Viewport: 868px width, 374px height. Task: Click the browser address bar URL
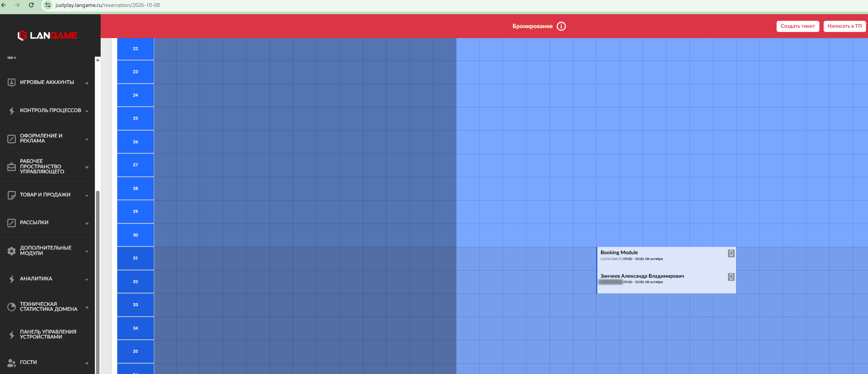tap(108, 5)
